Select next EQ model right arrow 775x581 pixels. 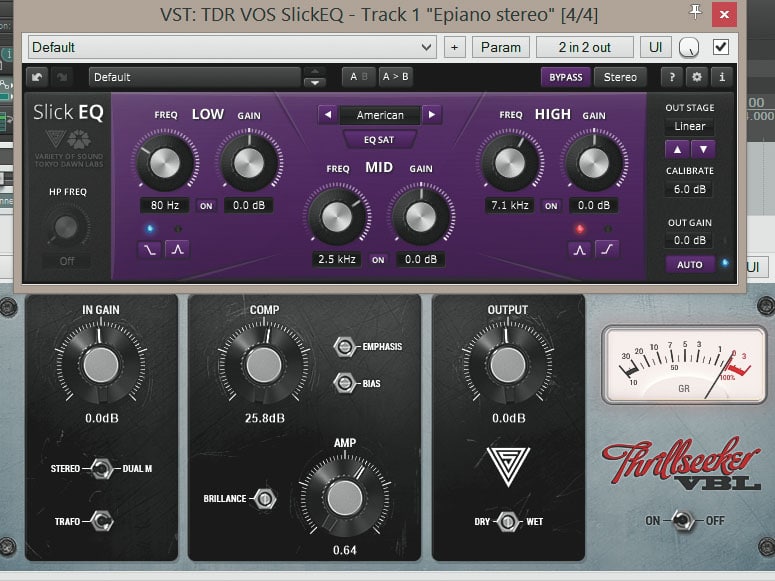pos(431,115)
